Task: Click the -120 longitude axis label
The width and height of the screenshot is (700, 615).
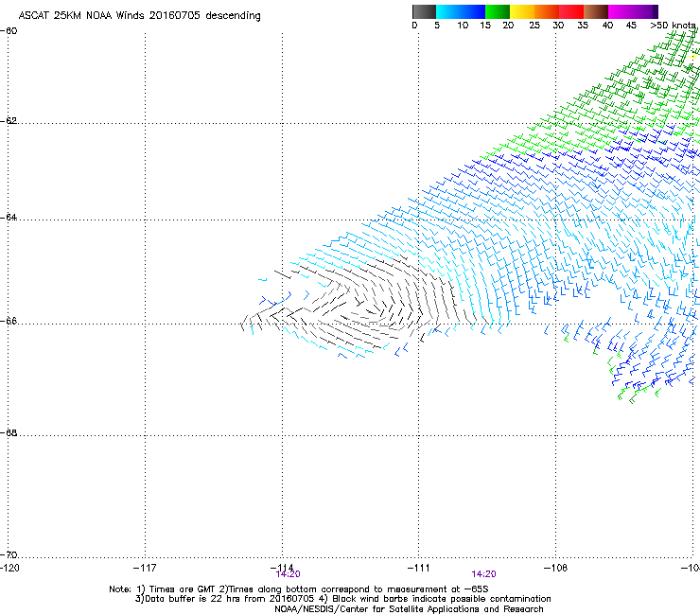Action: (9, 568)
